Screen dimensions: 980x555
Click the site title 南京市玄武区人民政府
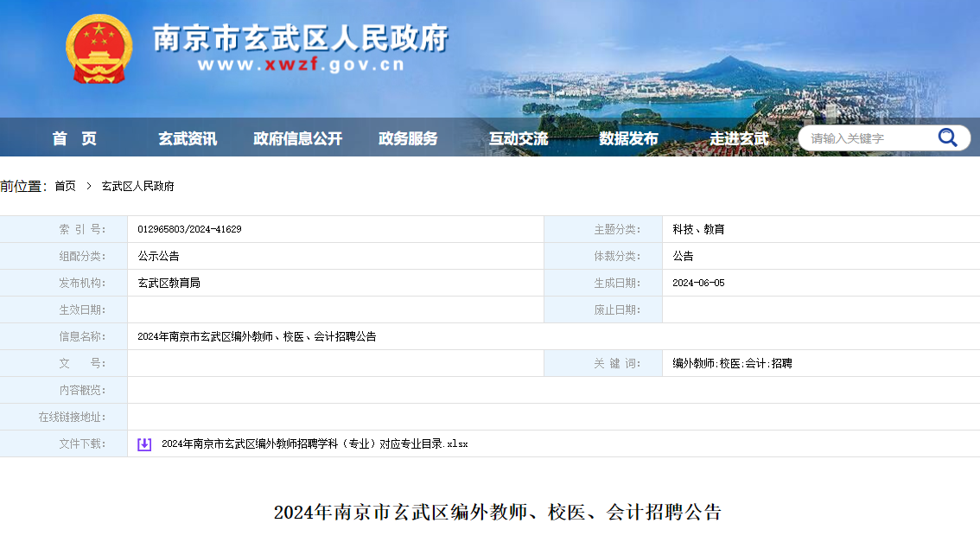coord(301,37)
